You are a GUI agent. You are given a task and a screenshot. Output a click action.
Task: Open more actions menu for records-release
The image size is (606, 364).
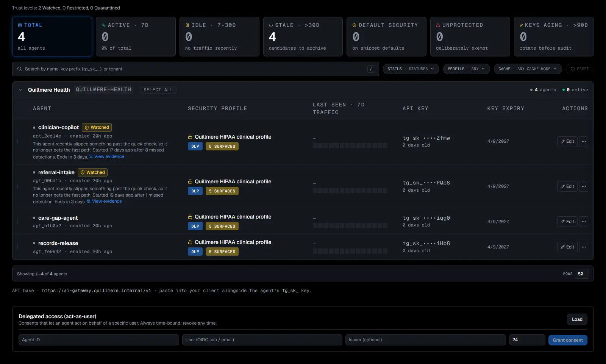pyautogui.click(x=584, y=247)
